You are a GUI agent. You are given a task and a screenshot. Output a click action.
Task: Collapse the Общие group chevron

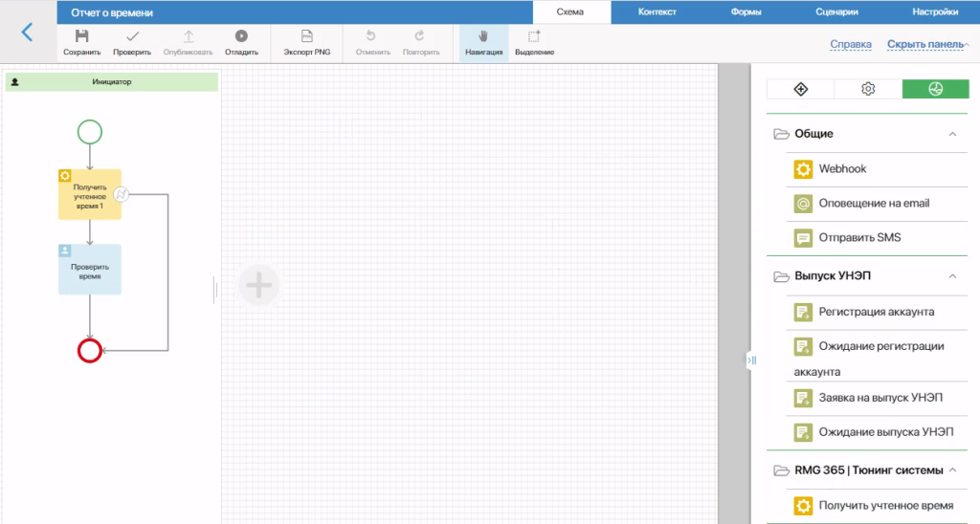[952, 134]
